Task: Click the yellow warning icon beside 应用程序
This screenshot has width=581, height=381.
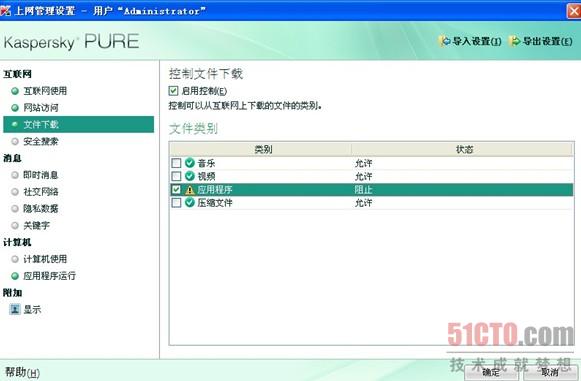Action: (x=190, y=190)
